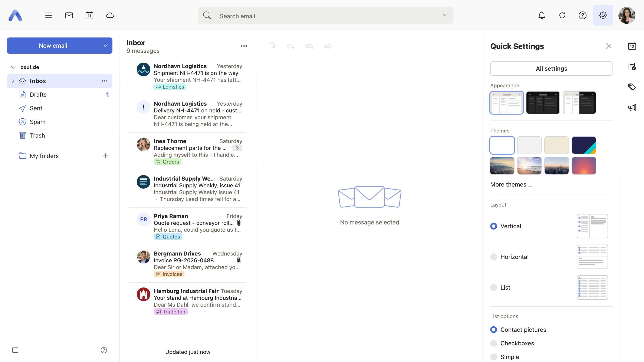This screenshot has width=644, height=362.
Task: Open the Drive cloud icon
Action: (x=110, y=16)
